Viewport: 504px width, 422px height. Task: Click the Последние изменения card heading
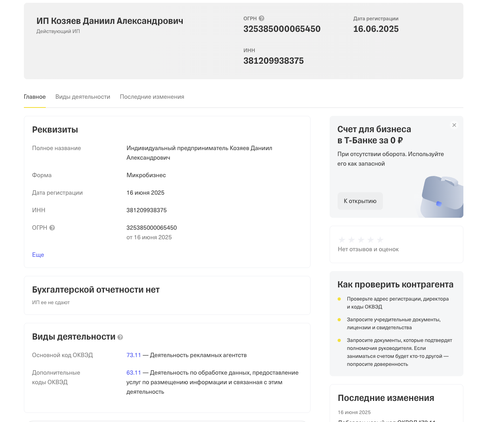(386, 398)
